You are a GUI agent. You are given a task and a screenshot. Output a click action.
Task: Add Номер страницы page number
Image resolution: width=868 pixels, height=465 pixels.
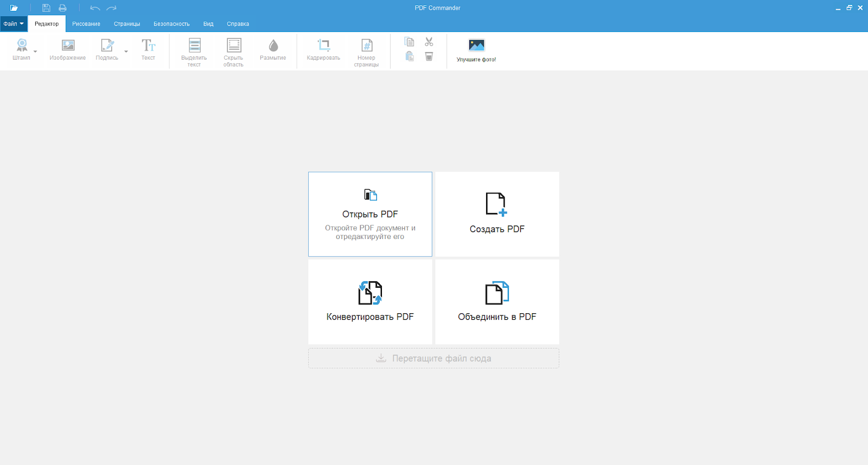(x=367, y=53)
